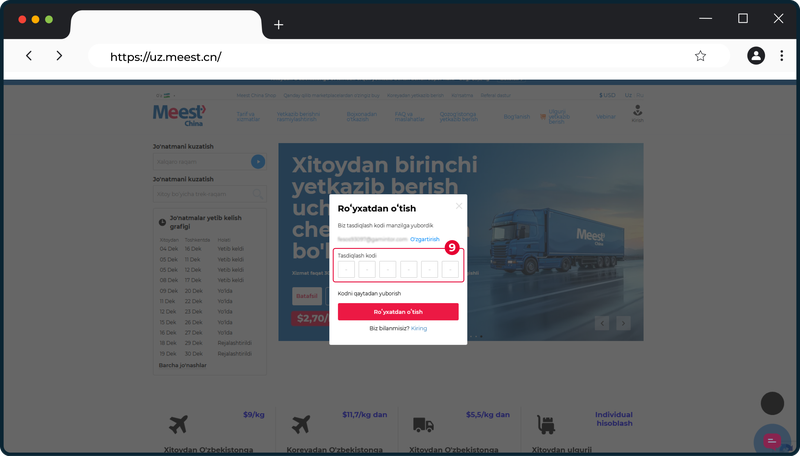The image size is (800, 456).
Task: Click the last verification code box
Action: click(x=450, y=269)
